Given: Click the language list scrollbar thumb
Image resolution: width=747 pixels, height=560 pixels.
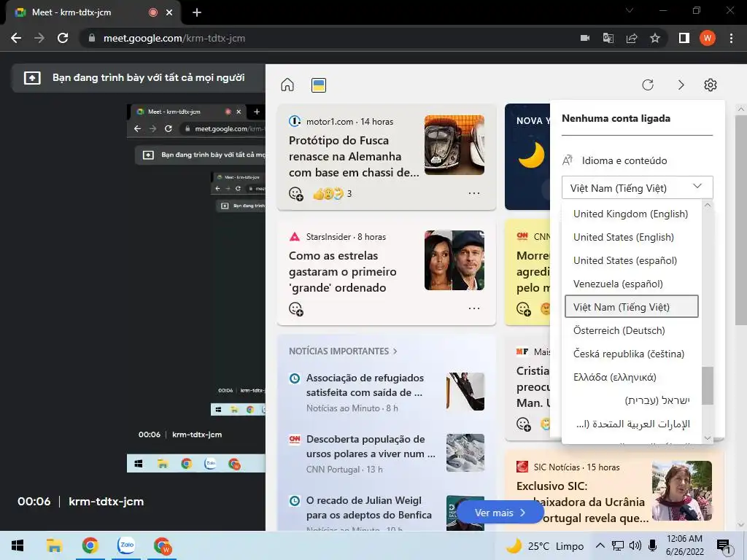Looking at the screenshot, I should tap(708, 386).
